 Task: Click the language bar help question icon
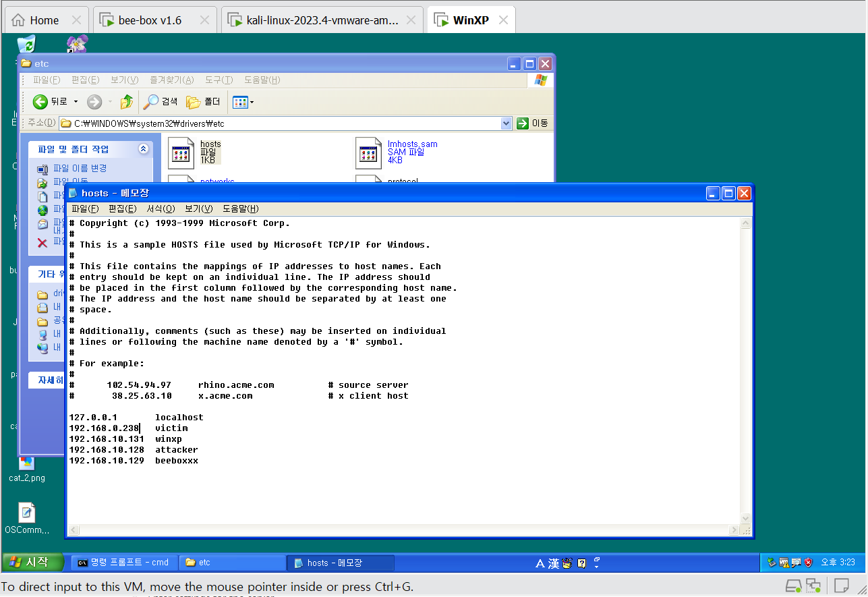tap(581, 563)
